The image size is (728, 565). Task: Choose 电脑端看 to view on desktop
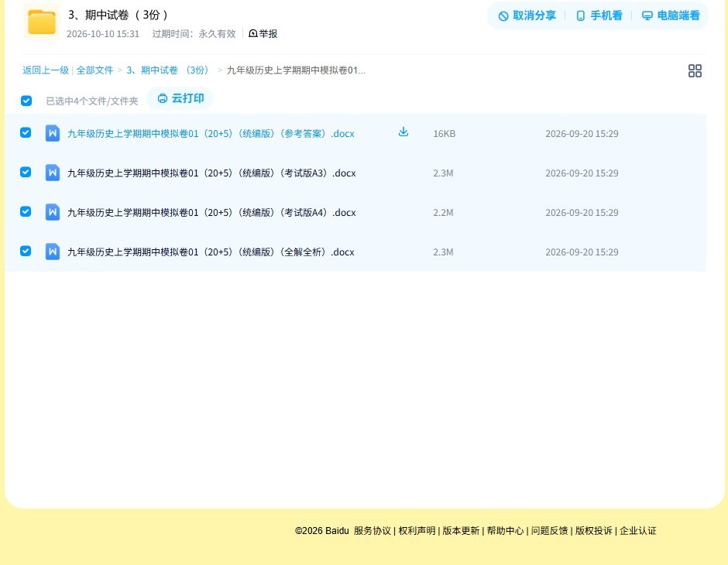click(x=671, y=15)
